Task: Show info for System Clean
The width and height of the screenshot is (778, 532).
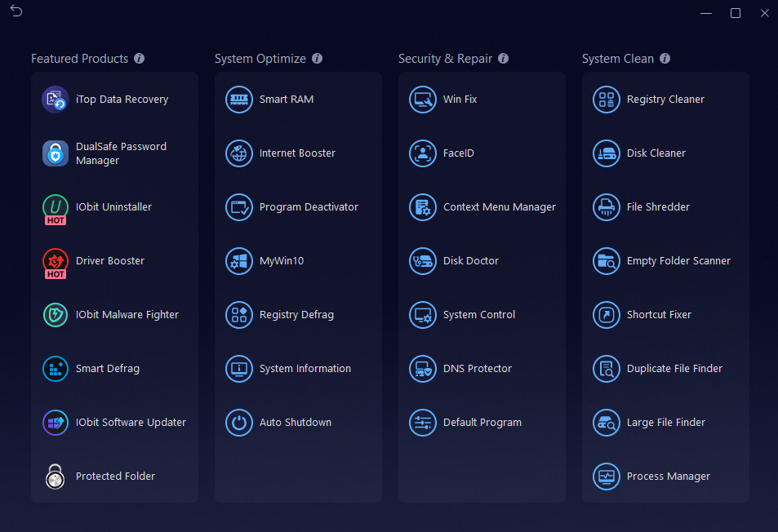Action: click(665, 59)
